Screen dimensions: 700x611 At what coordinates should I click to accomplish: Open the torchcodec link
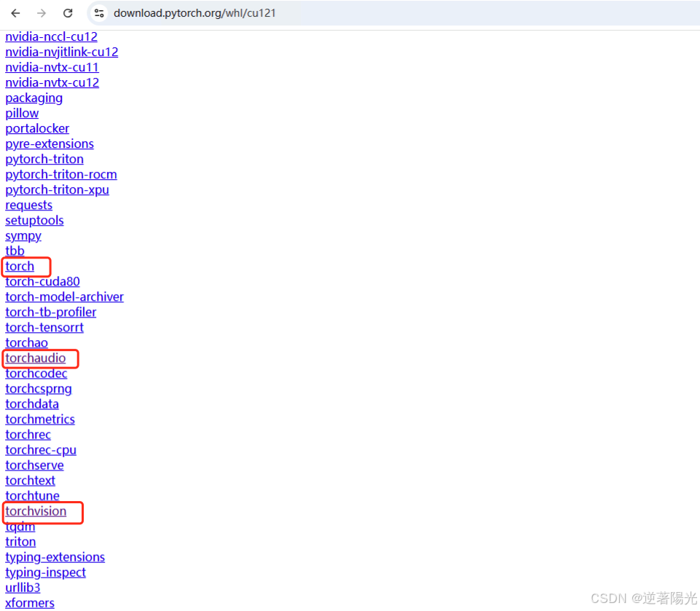pos(36,374)
